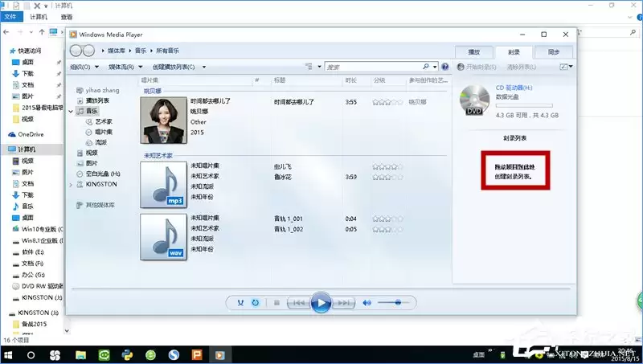Mute the volume with speaker icon
The height and width of the screenshot is (364, 643).
(367, 303)
